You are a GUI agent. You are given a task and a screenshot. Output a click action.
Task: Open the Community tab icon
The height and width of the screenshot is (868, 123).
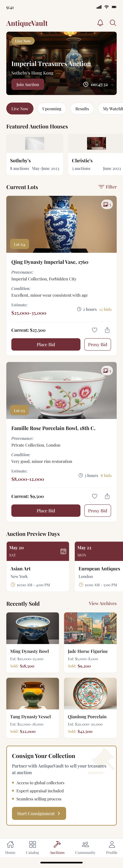pos(85,847)
